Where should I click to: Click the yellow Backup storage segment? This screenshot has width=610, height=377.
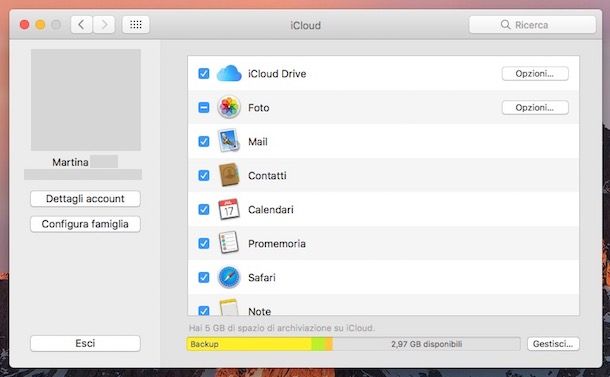click(x=249, y=344)
